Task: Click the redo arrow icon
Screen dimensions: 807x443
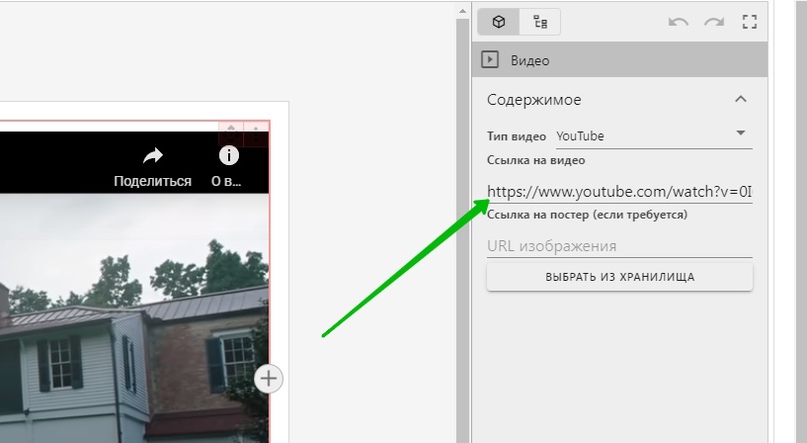Action: pyautogui.click(x=713, y=22)
